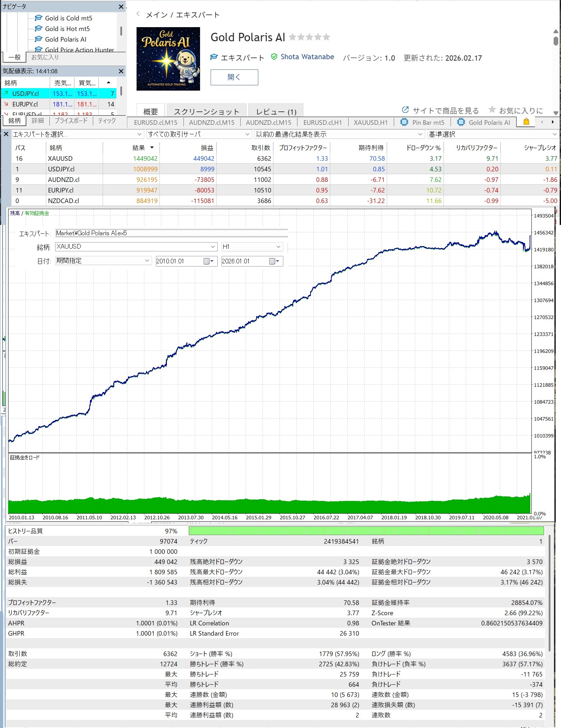561x728 pixels.
Task: Click the Gold is Cold mt5 expert icon
Action: pos(38,18)
